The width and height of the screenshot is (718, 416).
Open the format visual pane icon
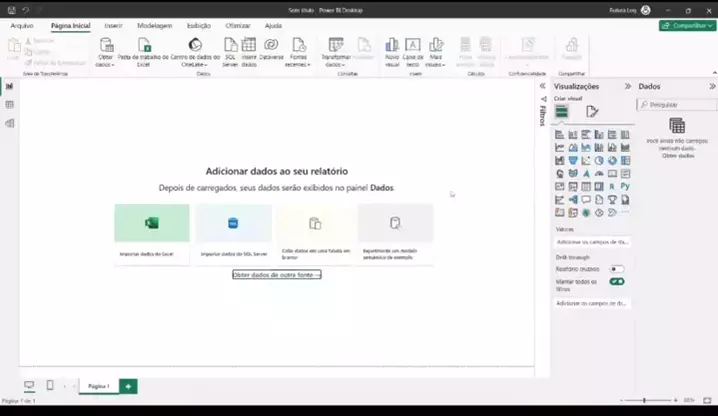(x=592, y=111)
